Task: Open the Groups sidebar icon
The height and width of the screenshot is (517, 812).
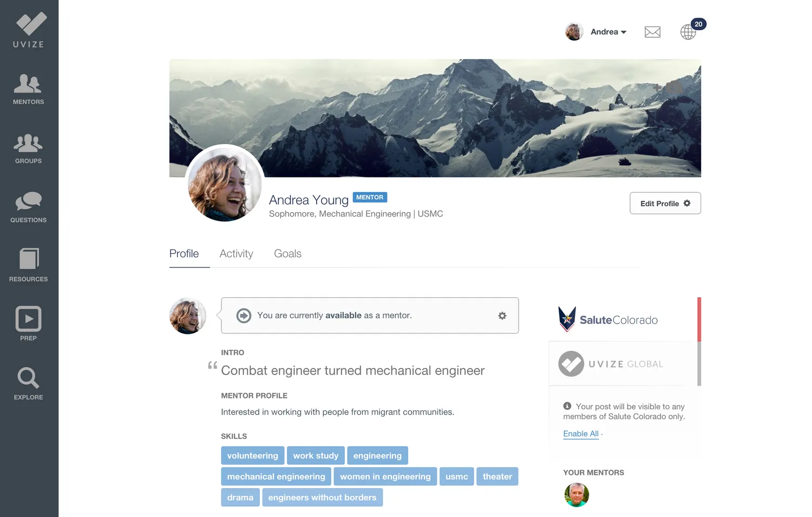Action: click(x=28, y=149)
